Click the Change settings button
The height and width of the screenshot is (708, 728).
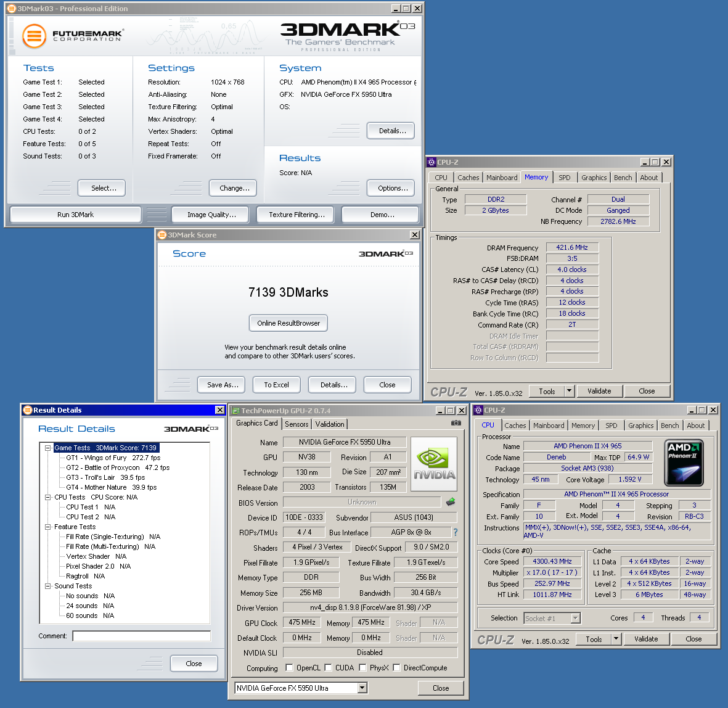click(232, 188)
